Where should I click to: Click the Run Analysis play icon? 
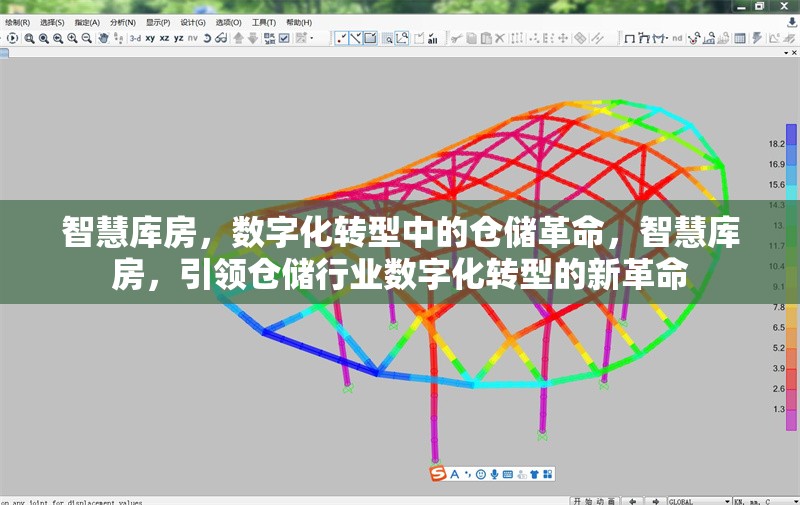click(13, 38)
